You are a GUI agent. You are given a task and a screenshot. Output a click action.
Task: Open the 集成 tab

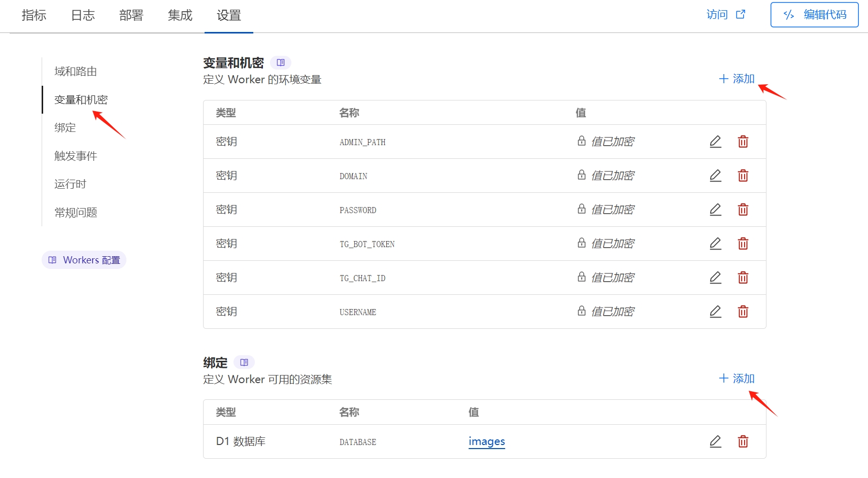(x=180, y=16)
